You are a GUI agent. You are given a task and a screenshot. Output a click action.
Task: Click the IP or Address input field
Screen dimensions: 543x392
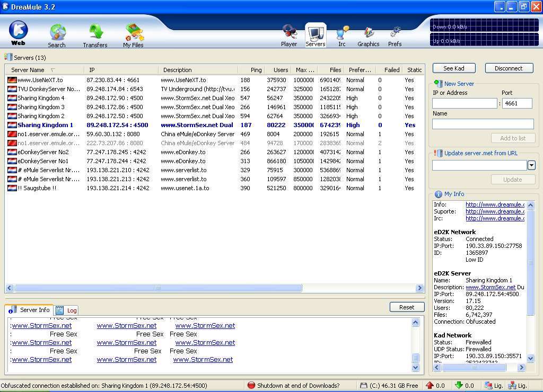465,103
